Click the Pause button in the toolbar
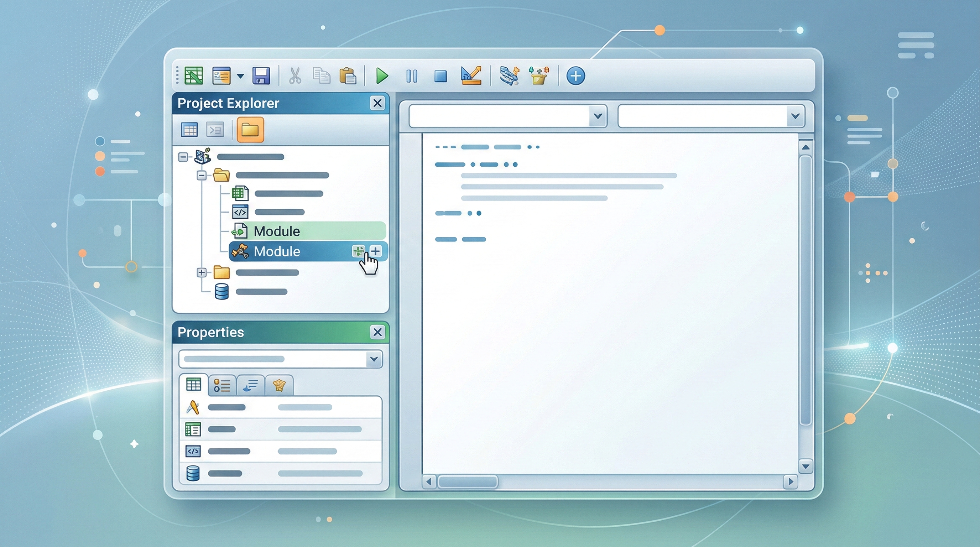 [x=412, y=76]
